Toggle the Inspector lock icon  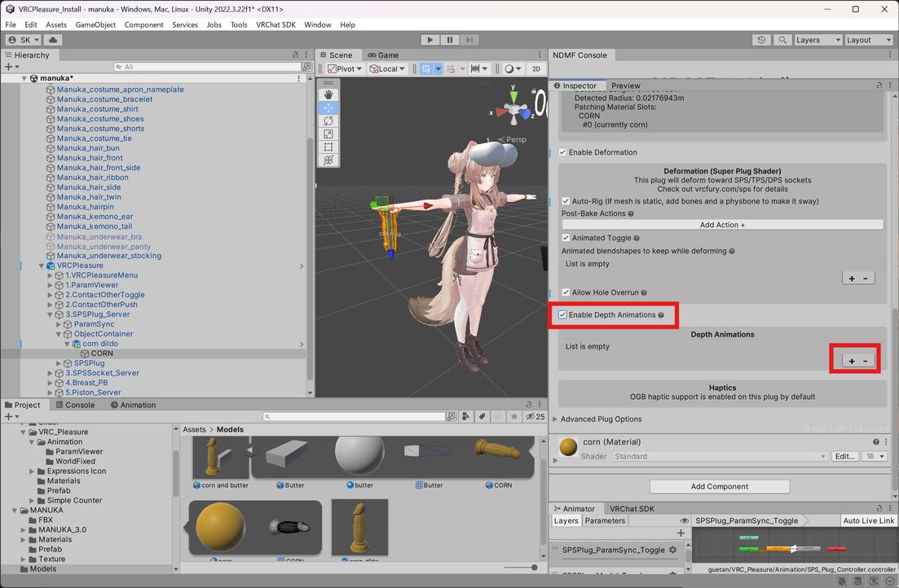point(879,85)
